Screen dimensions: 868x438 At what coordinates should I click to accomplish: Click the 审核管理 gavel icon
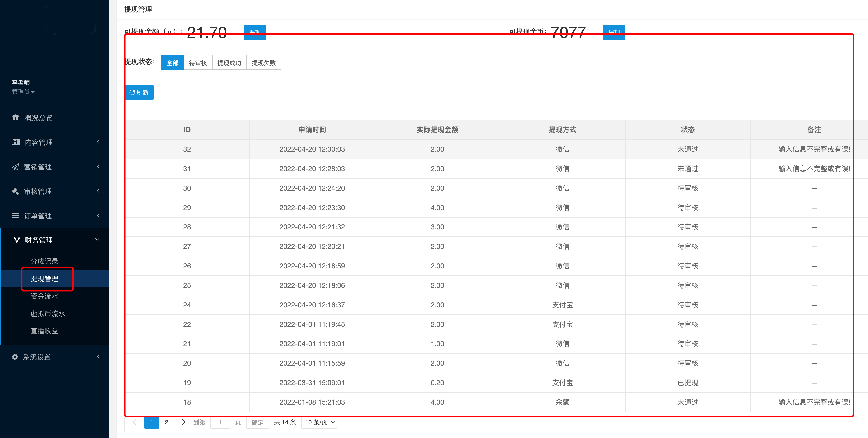pyautogui.click(x=15, y=191)
